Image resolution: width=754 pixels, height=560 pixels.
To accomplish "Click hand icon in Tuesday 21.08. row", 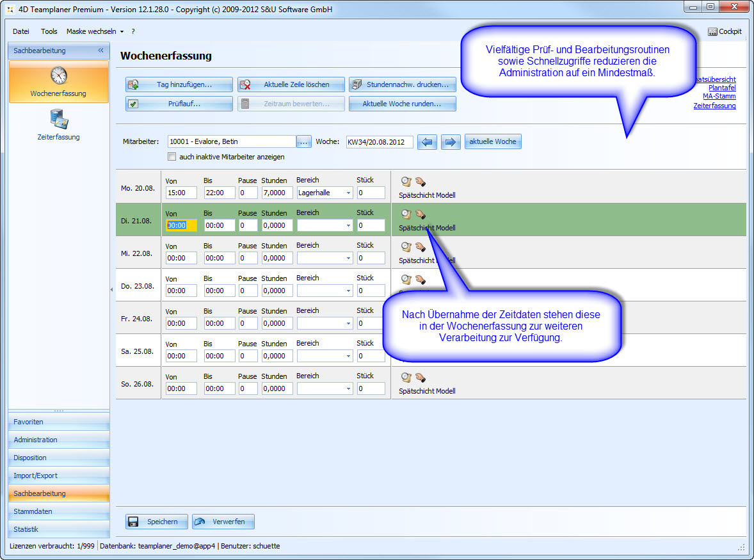I will 420,214.
